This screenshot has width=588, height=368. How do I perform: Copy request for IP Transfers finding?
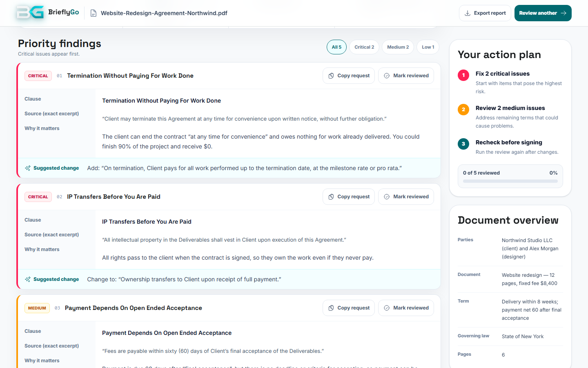pyautogui.click(x=349, y=197)
